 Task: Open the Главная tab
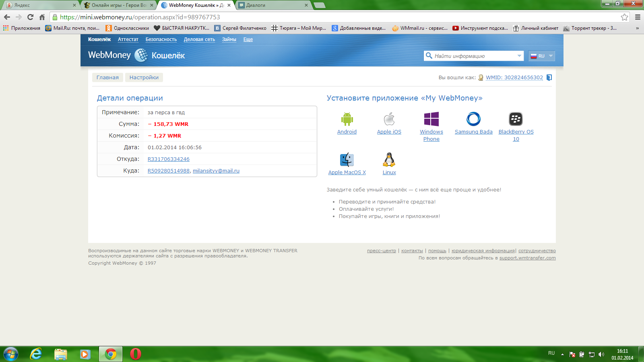[x=107, y=78]
